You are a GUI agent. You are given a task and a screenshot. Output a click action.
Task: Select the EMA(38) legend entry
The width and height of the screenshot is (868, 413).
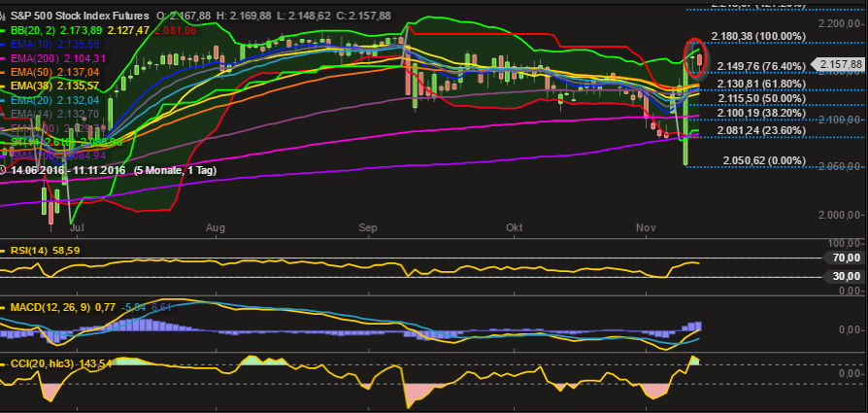[56, 86]
